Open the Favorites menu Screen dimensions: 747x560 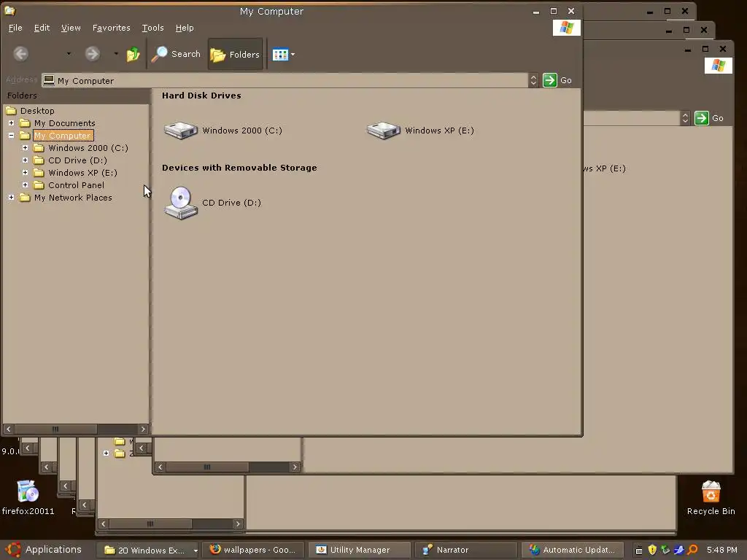click(112, 28)
